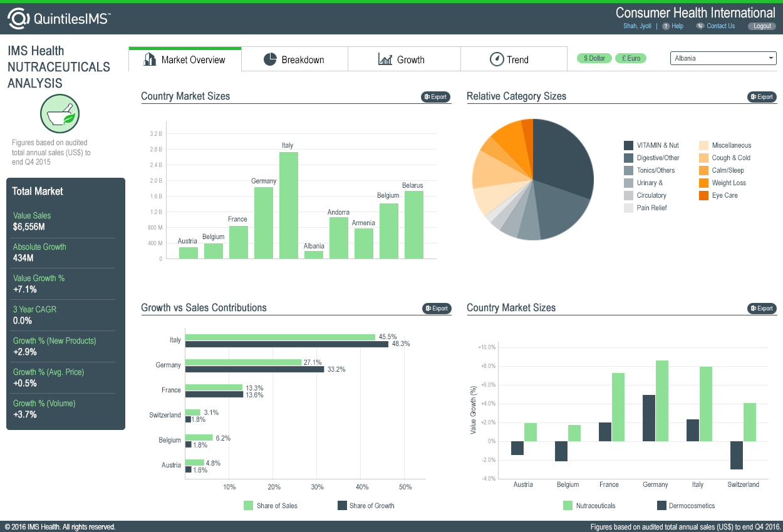Open the Market Overview tab
The height and width of the screenshot is (532, 783).
point(185,59)
